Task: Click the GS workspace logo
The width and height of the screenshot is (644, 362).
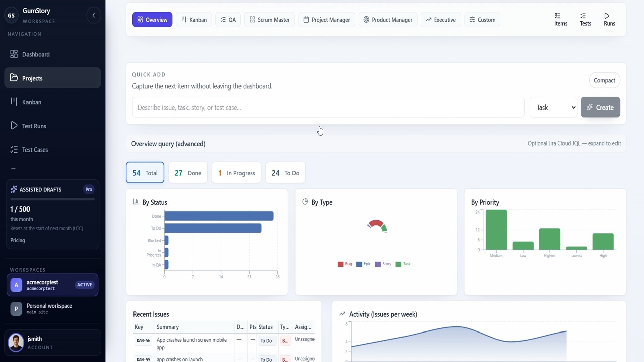Action: (x=11, y=15)
